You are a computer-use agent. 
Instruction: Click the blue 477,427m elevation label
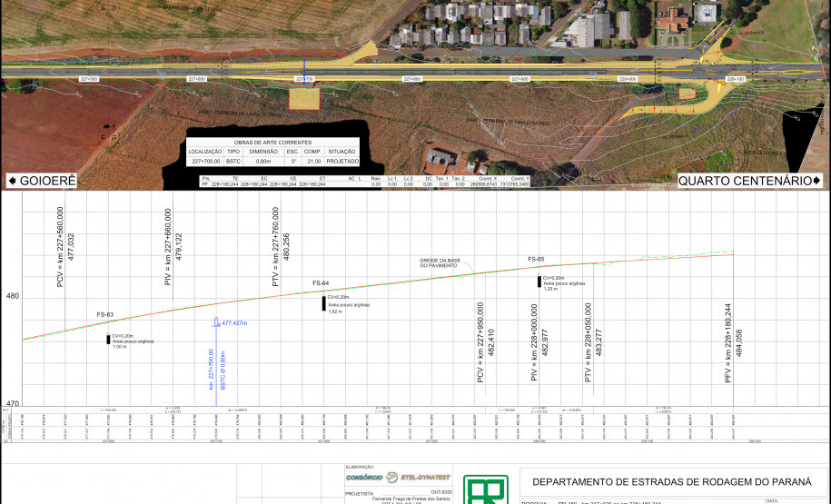point(234,322)
